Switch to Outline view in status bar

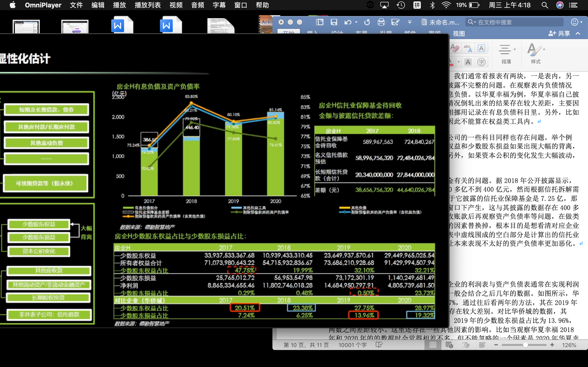pyautogui.click(x=466, y=345)
